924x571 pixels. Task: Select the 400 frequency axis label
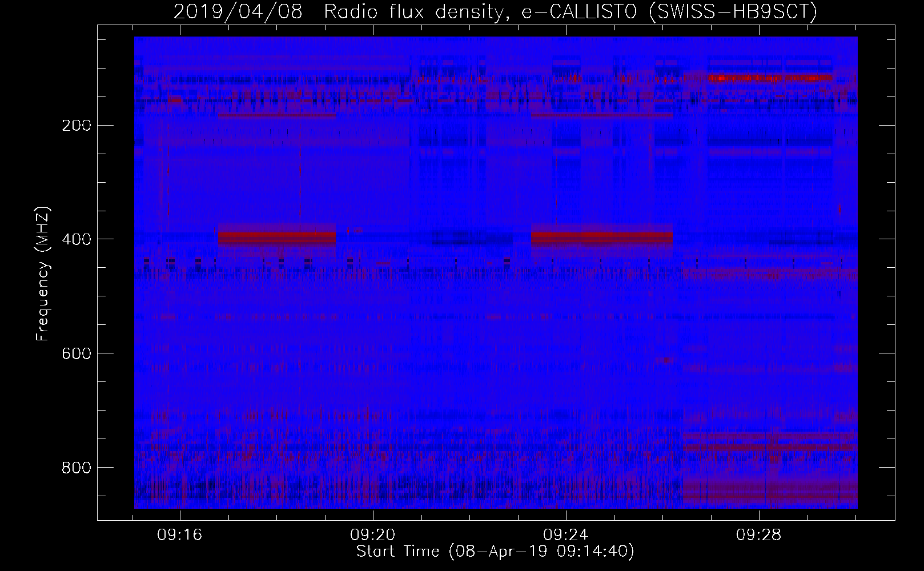point(76,239)
